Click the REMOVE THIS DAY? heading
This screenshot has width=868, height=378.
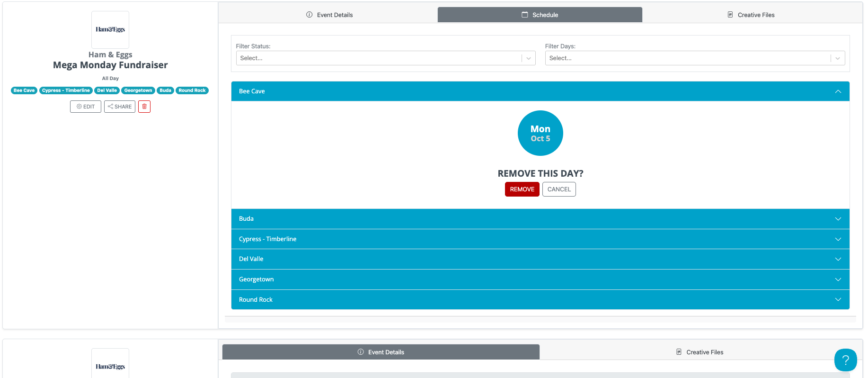tap(540, 173)
